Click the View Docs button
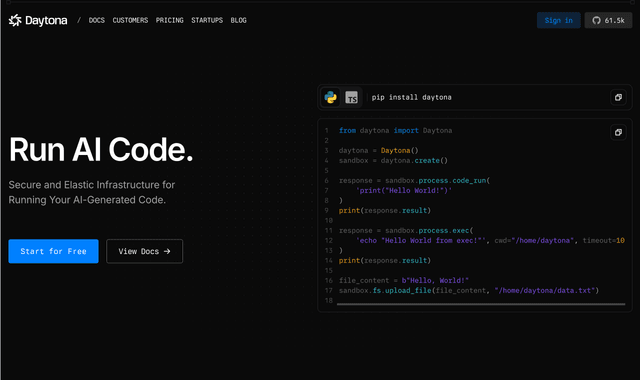Viewport: 640px width, 380px height. click(x=144, y=251)
